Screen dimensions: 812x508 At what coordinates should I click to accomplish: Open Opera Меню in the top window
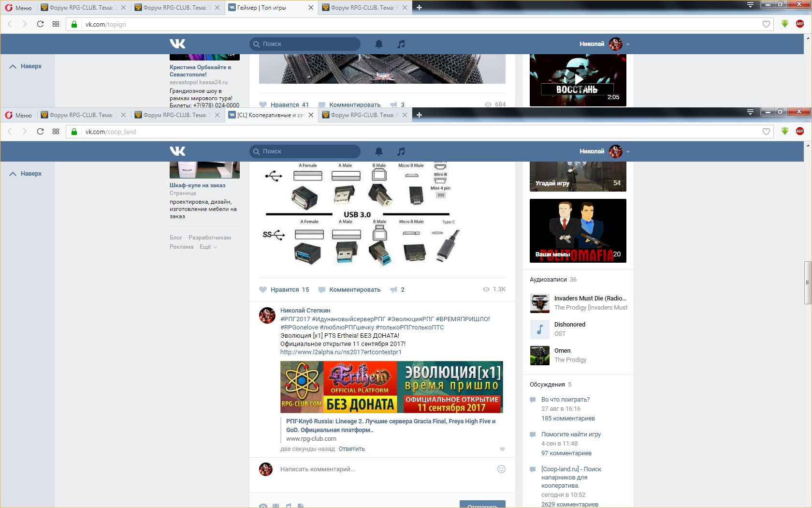[x=18, y=7]
